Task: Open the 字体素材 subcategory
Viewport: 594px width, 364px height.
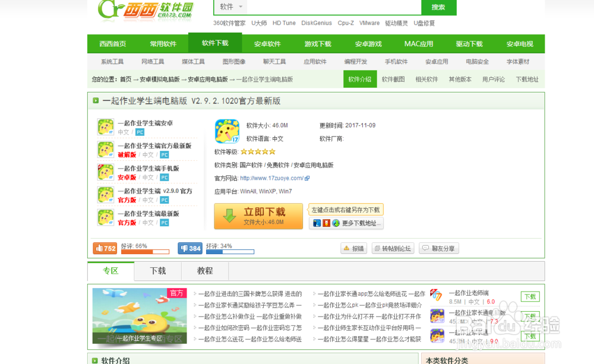Action: pyautogui.click(x=517, y=62)
